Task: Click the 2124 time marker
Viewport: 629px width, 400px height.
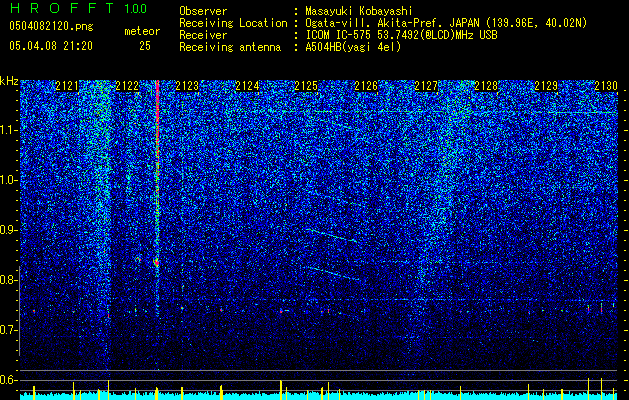Action: 247,86
